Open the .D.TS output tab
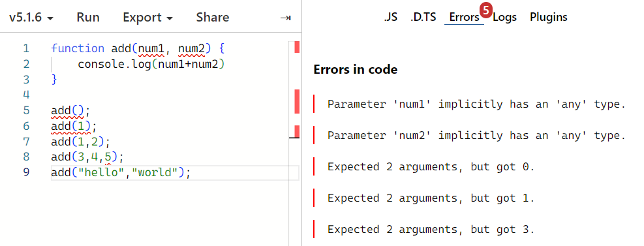The height and width of the screenshot is (246, 644). [x=423, y=17]
